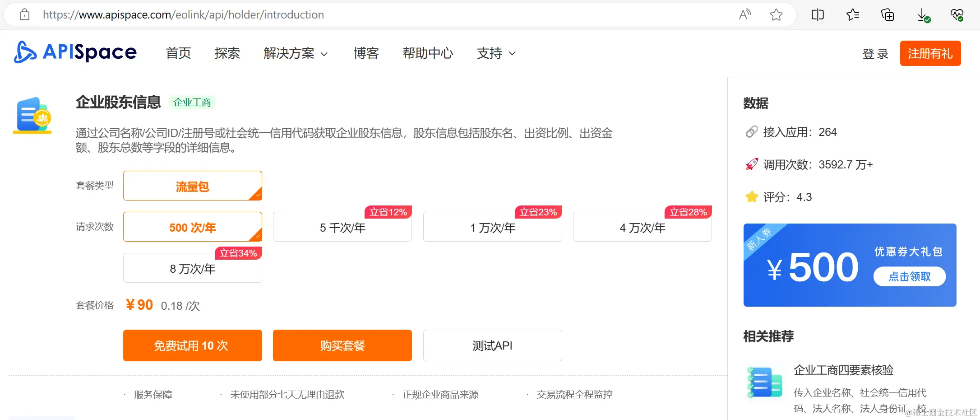
Task: Click the 企业股东信息 page title
Action: [118, 102]
